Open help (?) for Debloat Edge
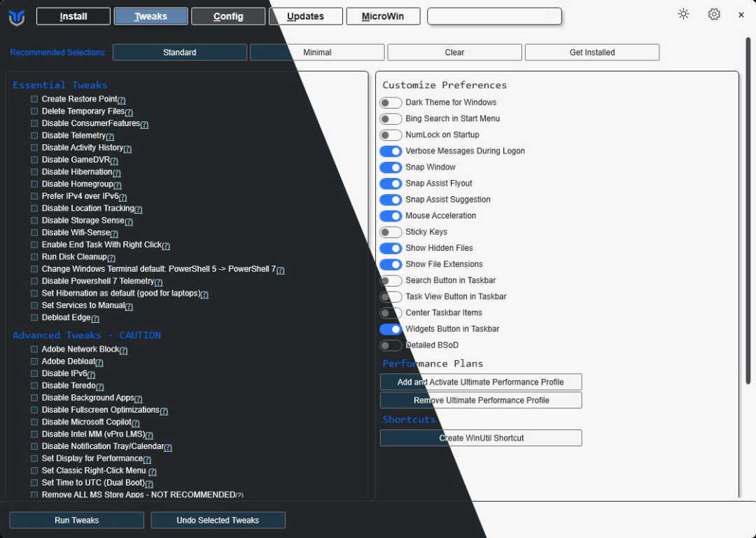 [95, 319]
